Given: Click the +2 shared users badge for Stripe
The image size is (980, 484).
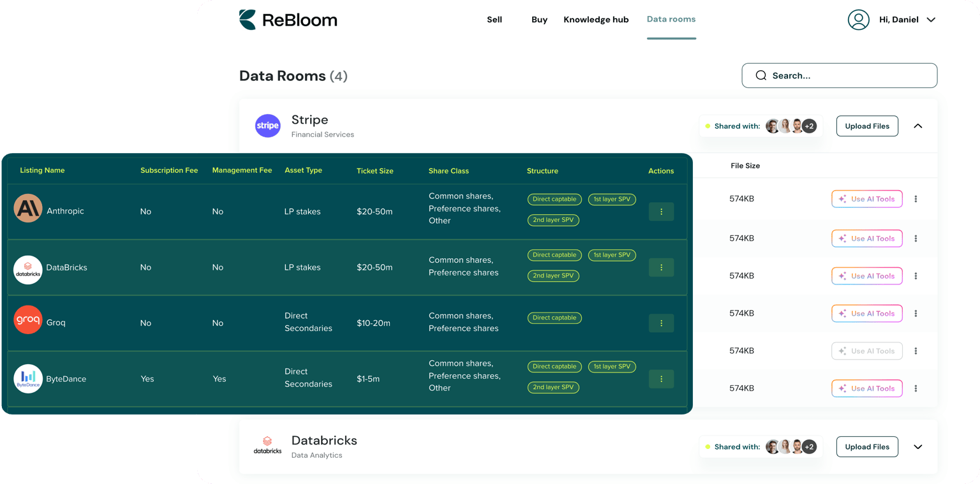Looking at the screenshot, I should pyautogui.click(x=809, y=126).
